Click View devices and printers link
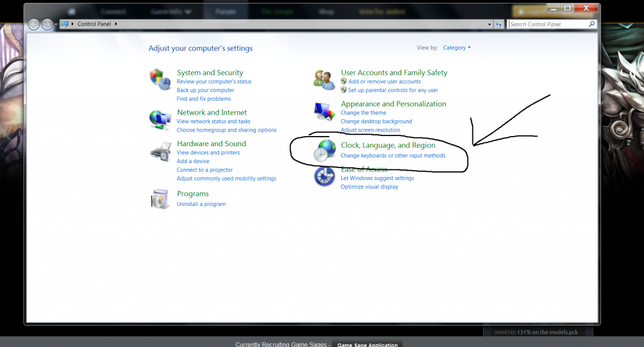This screenshot has height=347, width=644. coord(208,152)
